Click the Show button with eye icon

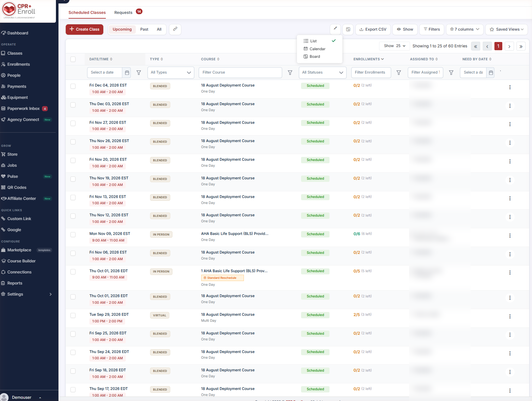pyautogui.click(x=405, y=29)
